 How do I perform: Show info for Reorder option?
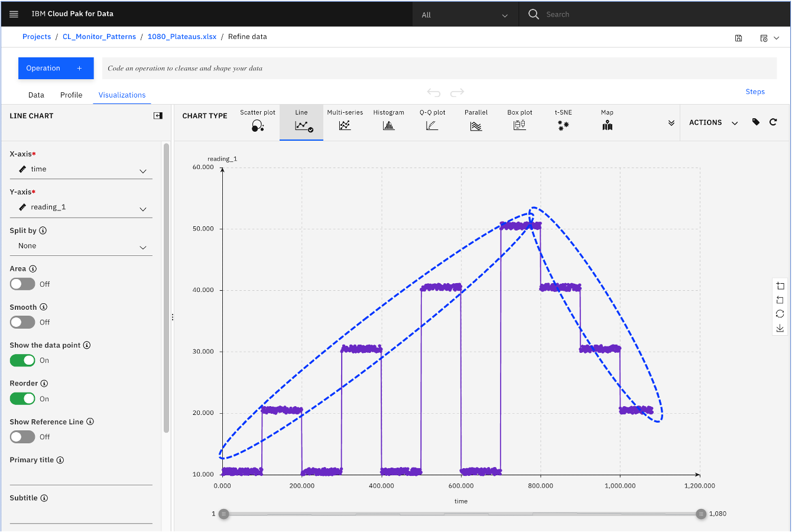pos(44,383)
